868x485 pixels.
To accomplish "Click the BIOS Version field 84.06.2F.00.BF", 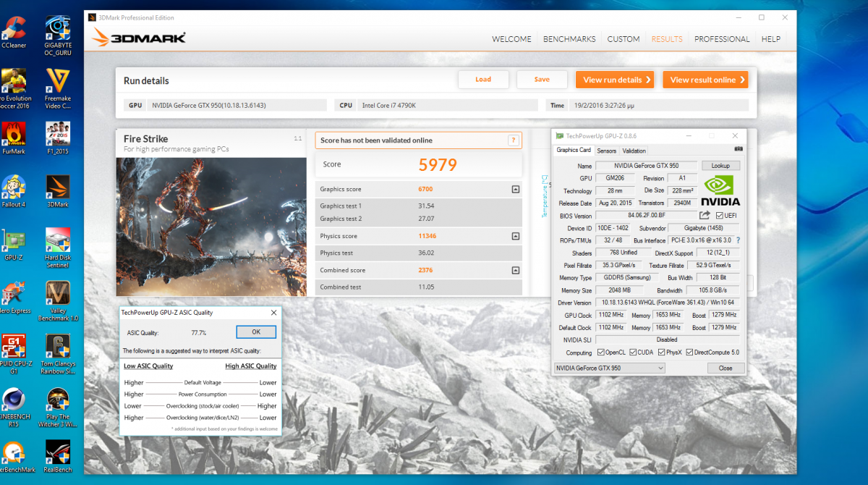I will coord(646,216).
